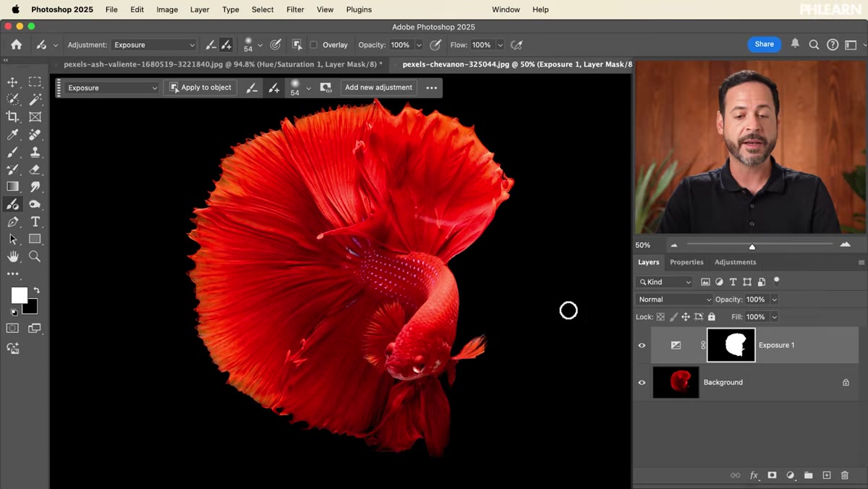The image size is (868, 489).
Task: Switch to pexels-ash-valiente document tab
Action: pyautogui.click(x=224, y=64)
